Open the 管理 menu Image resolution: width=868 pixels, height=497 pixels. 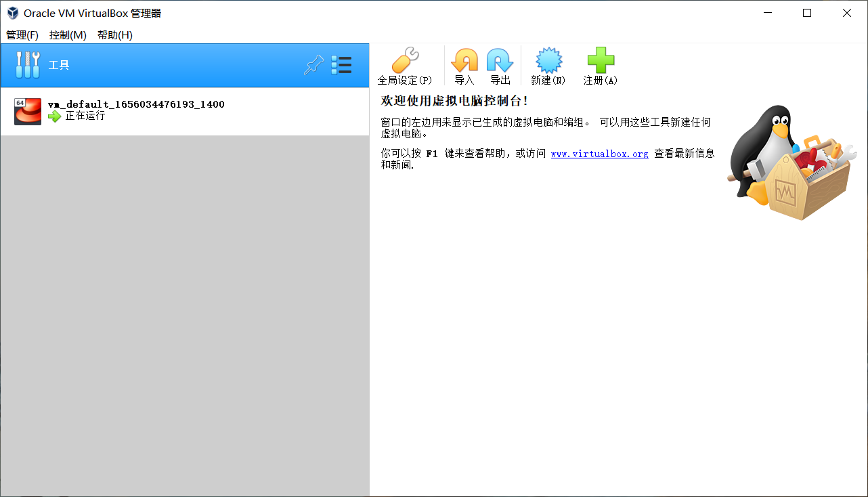pyautogui.click(x=22, y=35)
